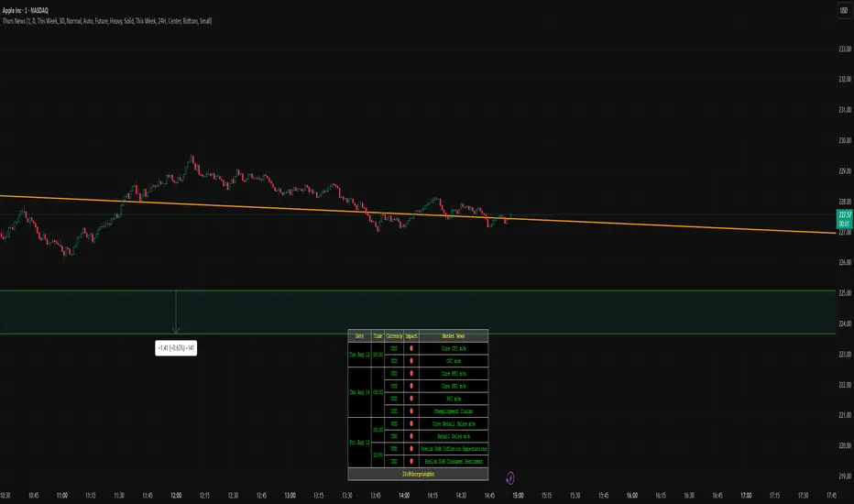
Task: Click the current price label 227.57
Action: click(842, 214)
